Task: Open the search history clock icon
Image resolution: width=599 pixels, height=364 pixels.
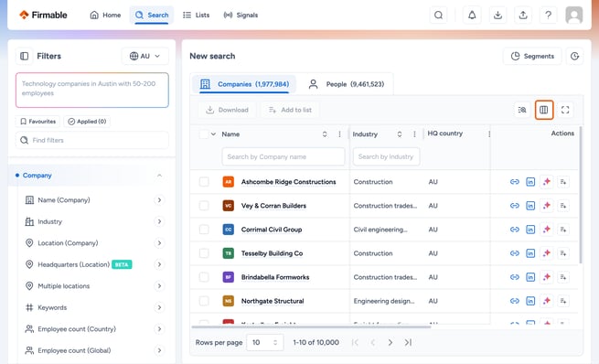Action: click(x=574, y=56)
